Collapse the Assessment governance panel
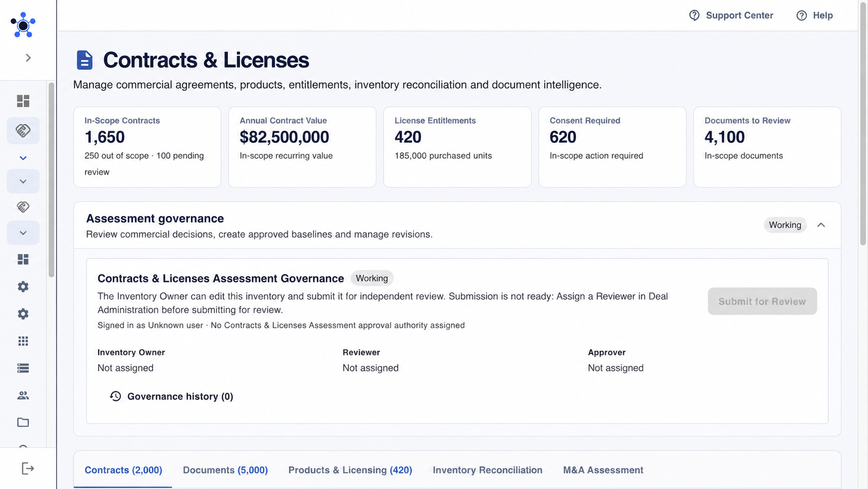The height and width of the screenshot is (489, 868). tap(821, 225)
